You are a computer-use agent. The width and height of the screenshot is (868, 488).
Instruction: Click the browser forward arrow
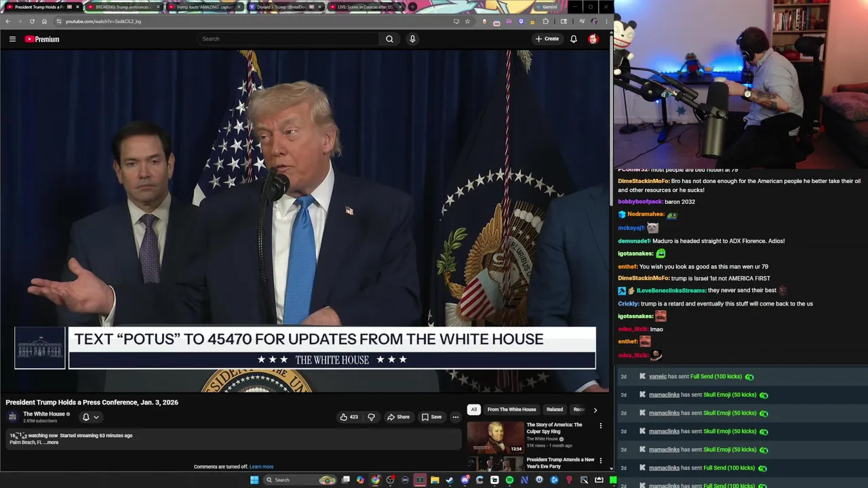(x=20, y=21)
